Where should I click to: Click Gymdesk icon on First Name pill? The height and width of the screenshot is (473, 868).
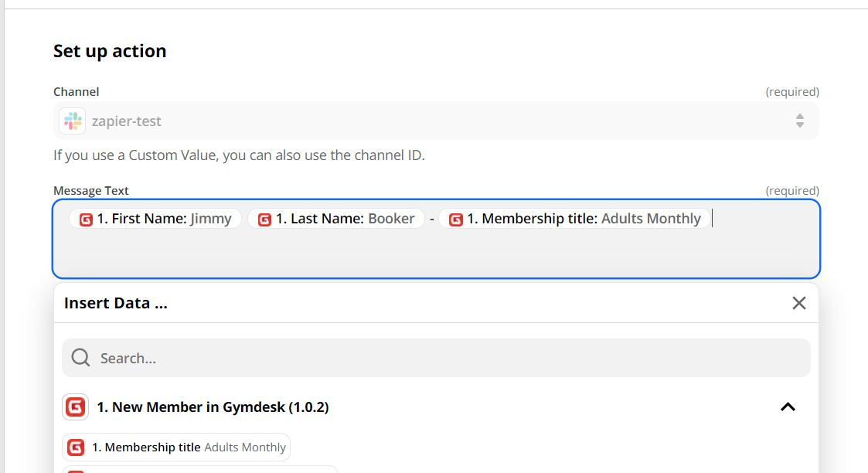86,219
